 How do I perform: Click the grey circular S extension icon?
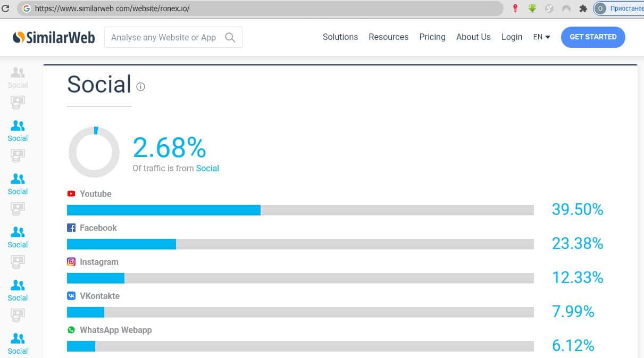(549, 9)
